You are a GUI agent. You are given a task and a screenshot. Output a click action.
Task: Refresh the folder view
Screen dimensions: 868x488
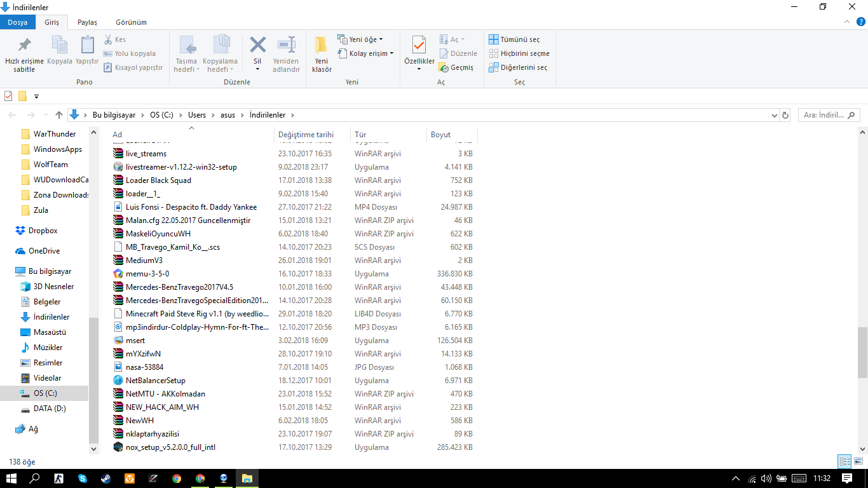coord(785,116)
